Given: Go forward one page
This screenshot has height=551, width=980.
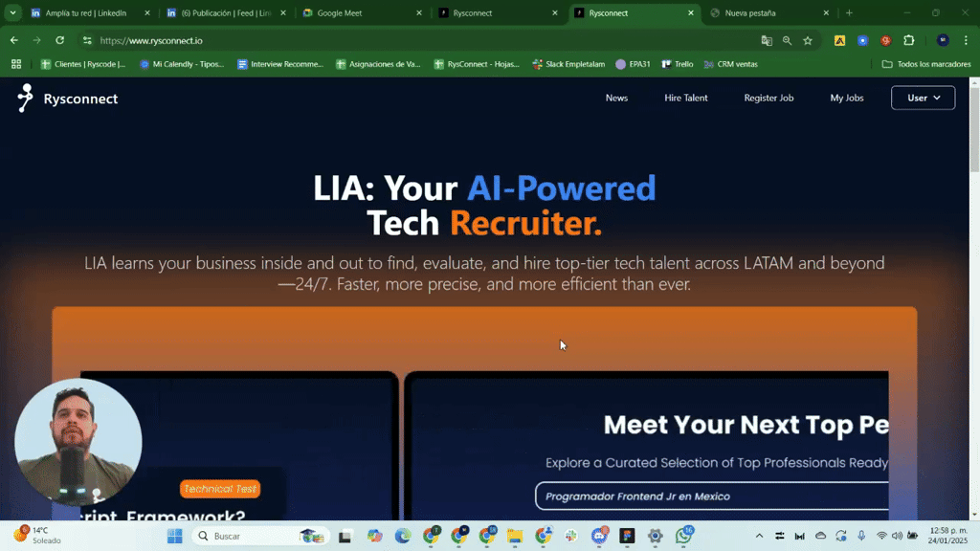Looking at the screenshot, I should (37, 40).
